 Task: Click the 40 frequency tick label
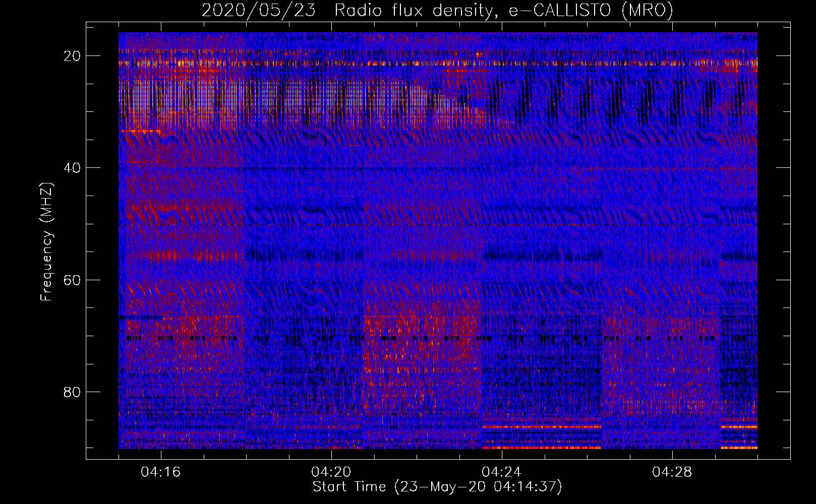point(73,168)
